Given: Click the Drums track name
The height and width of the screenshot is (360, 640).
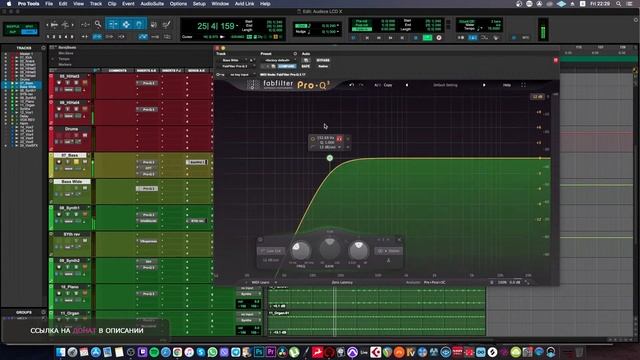Looking at the screenshot, I should (71, 129).
